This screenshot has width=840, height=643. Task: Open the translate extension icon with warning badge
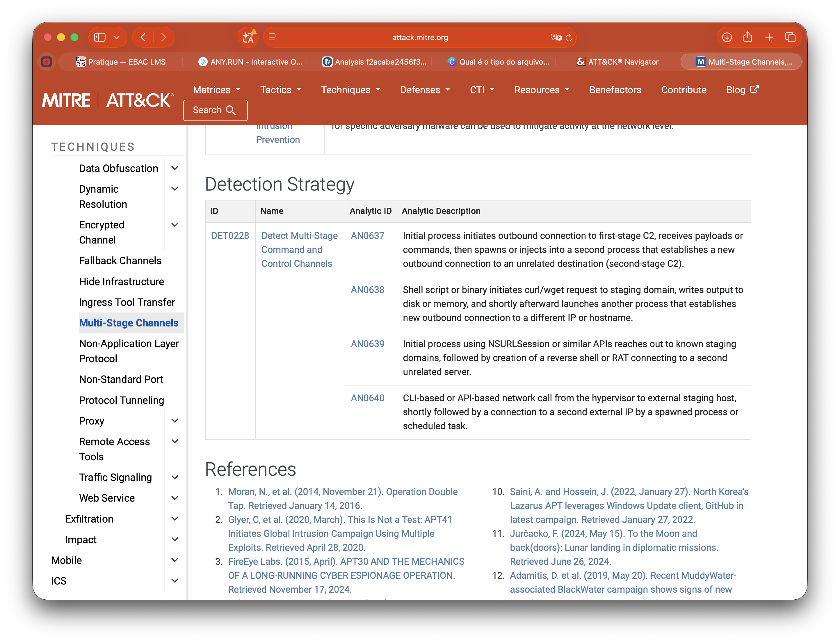pyautogui.click(x=249, y=37)
